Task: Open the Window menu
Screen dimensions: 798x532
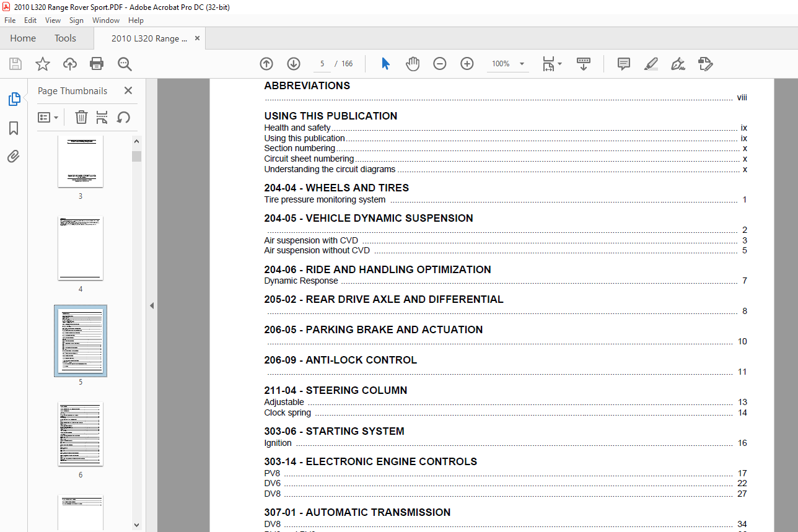Action: [x=106, y=20]
